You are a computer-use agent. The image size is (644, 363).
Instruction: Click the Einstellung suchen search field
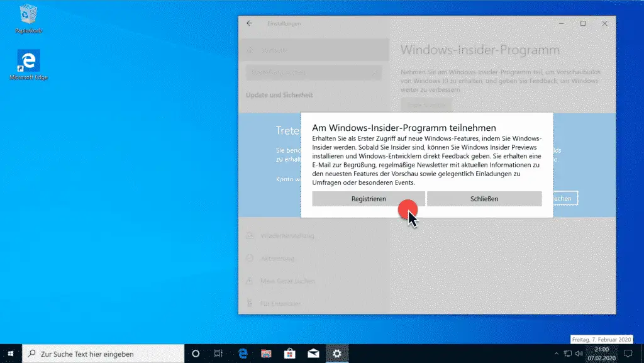314,72
